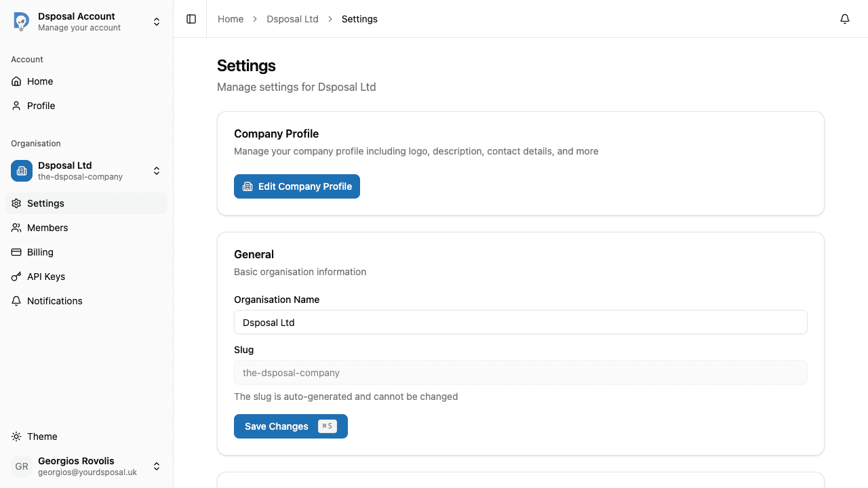The height and width of the screenshot is (488, 868).
Task: Click the Notifications bell icon in sidebar
Action: (16, 301)
